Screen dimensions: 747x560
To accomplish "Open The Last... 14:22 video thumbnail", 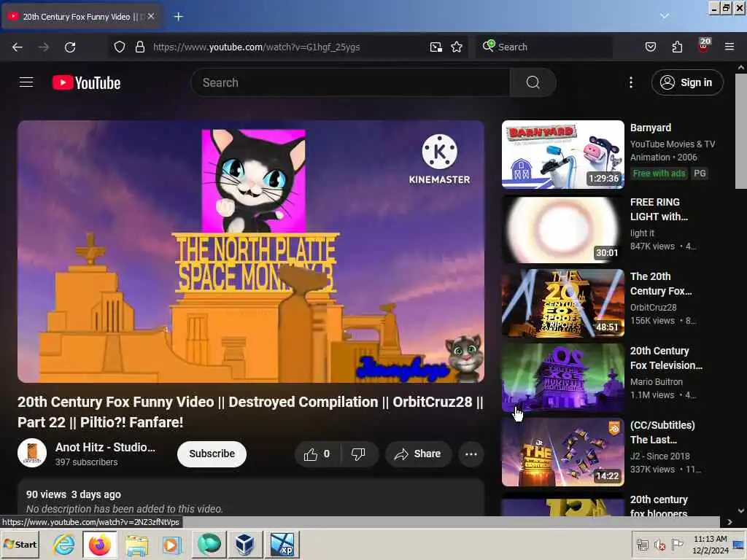I will 562,452.
